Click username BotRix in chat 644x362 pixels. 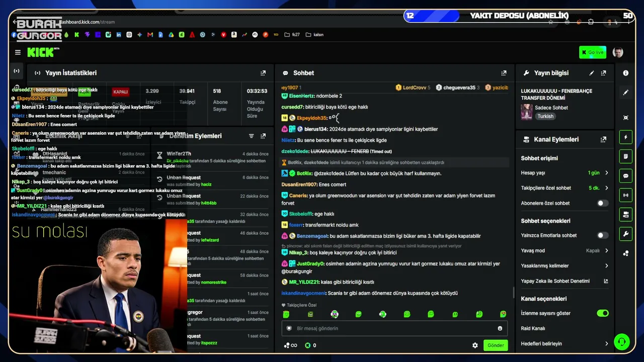[304, 173]
